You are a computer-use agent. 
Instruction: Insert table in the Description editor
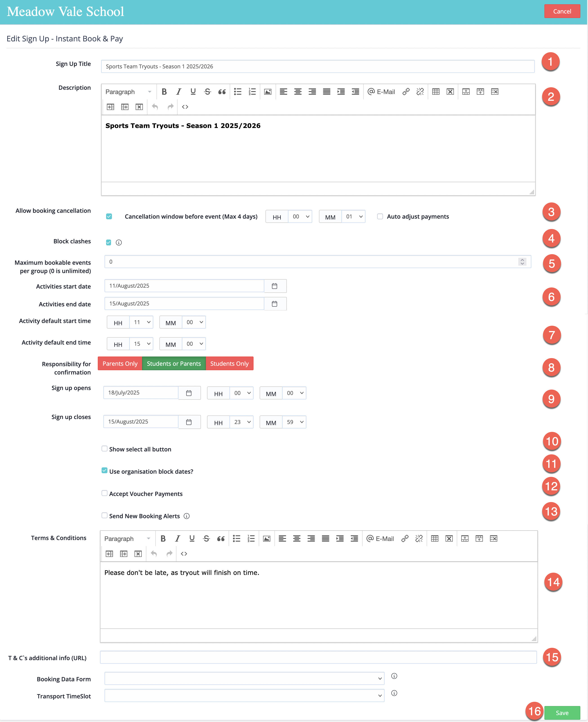pos(436,92)
